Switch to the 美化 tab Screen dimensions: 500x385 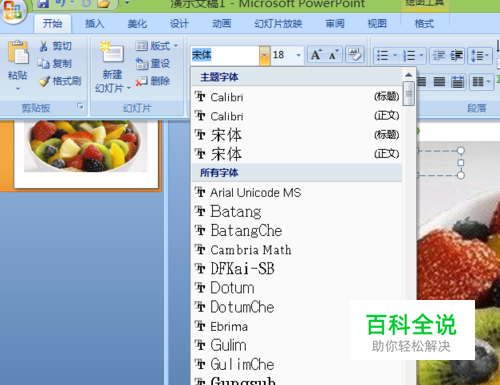[x=137, y=24]
